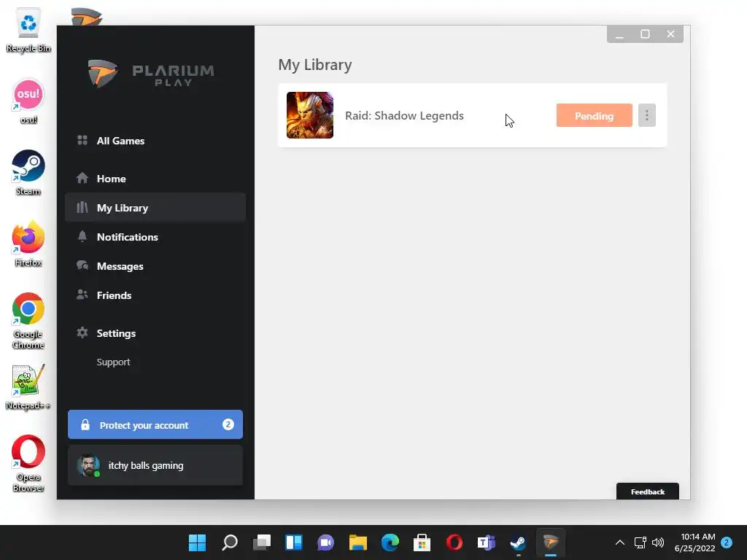
Task: Click the Home house icon
Action: [x=82, y=178]
